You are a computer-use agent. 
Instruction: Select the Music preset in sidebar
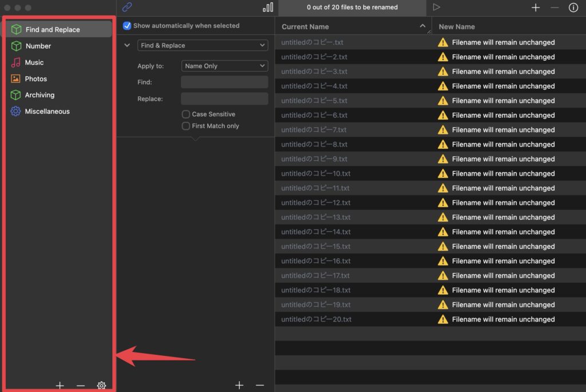34,62
